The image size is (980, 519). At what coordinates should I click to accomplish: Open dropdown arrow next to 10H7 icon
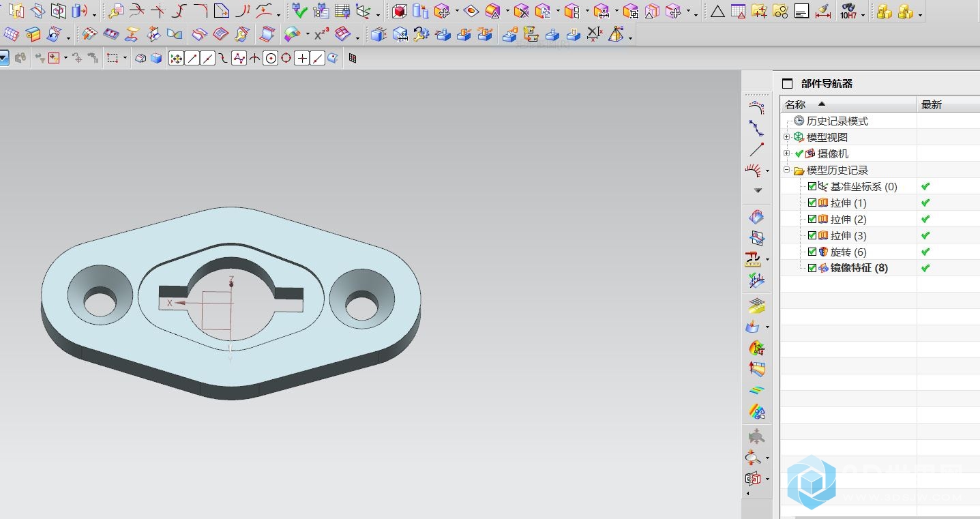pos(863,14)
